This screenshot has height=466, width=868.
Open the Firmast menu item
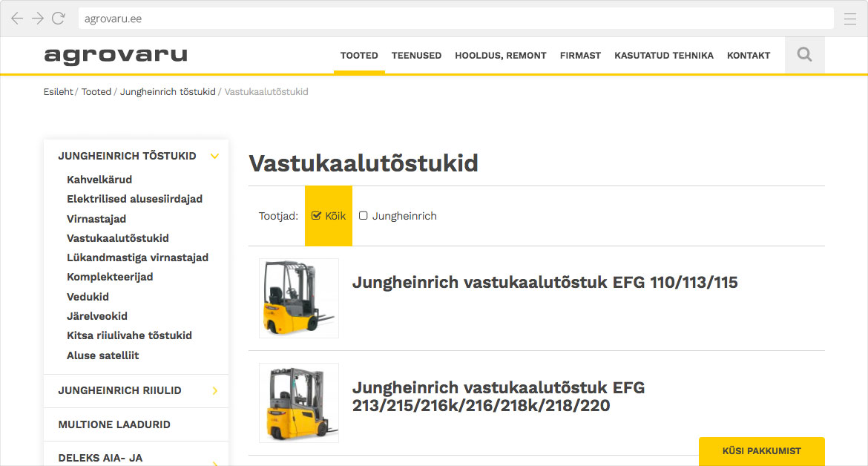(x=580, y=56)
